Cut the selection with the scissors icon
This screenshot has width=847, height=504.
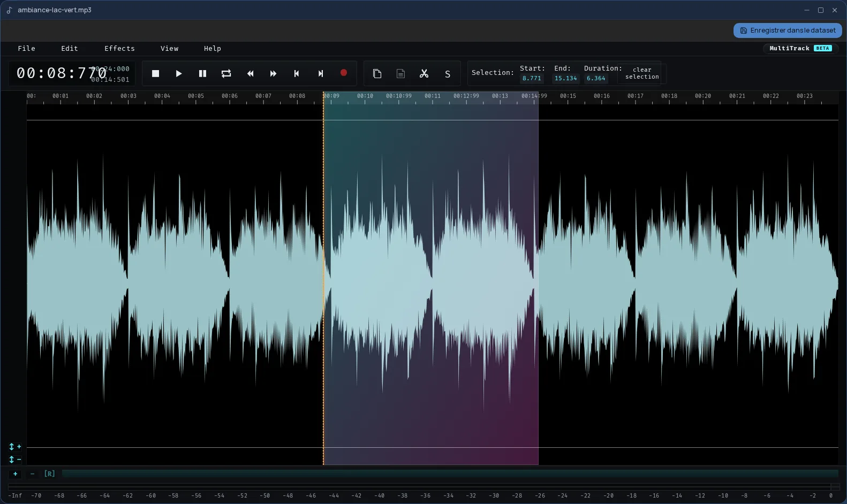tap(424, 73)
